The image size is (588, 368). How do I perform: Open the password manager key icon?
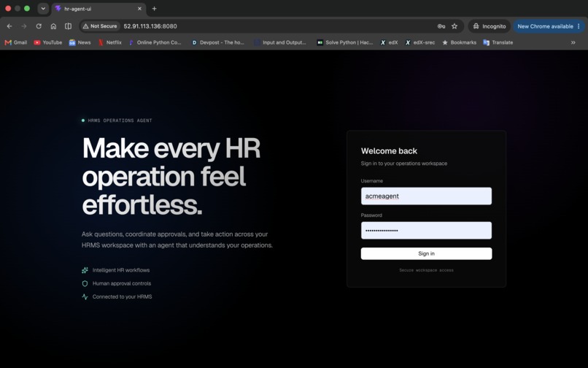coord(441,26)
